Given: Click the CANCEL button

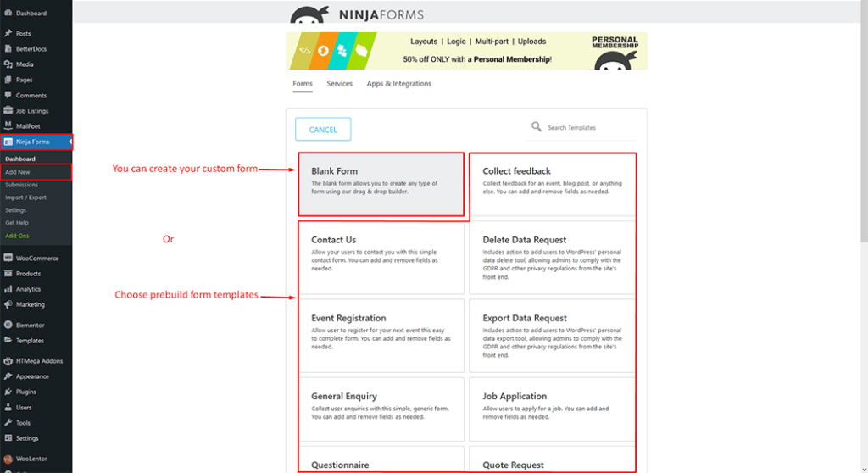Looking at the screenshot, I should (323, 129).
